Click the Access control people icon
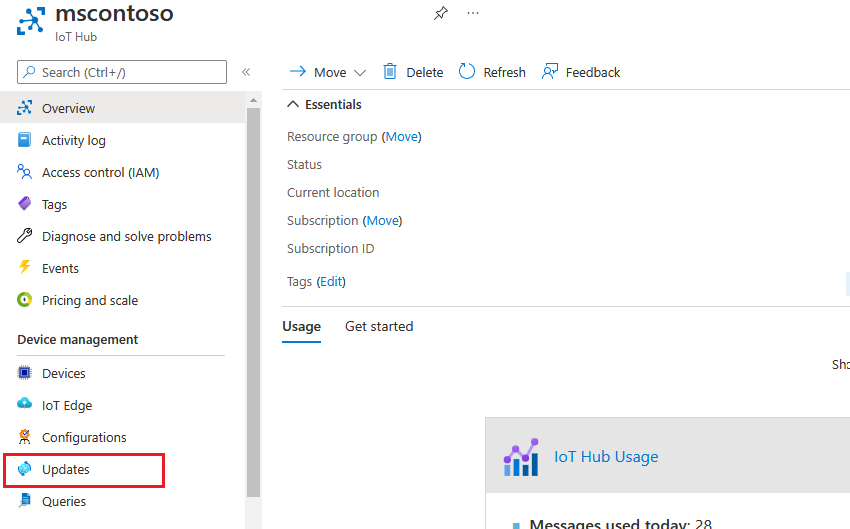Screen dimensions: 850x529 click(x=24, y=172)
